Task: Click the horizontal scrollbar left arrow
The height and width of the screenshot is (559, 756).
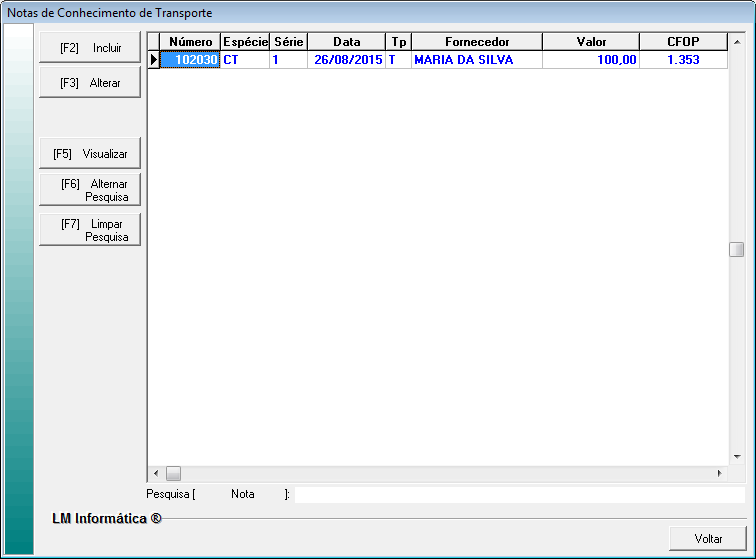Action: [155, 473]
